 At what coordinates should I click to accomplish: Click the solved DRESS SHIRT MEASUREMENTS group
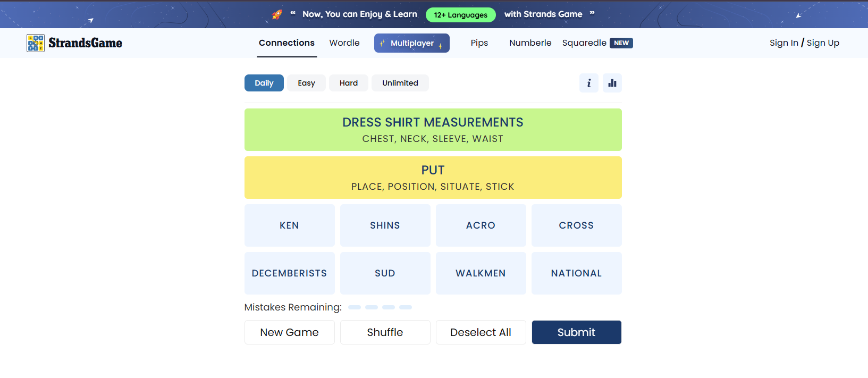(x=433, y=130)
